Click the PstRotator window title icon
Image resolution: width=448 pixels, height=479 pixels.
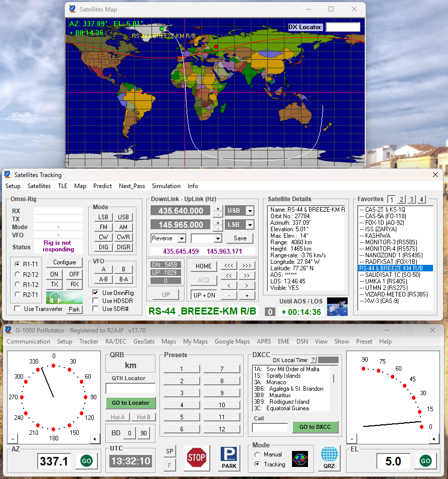pyautogui.click(x=9, y=330)
